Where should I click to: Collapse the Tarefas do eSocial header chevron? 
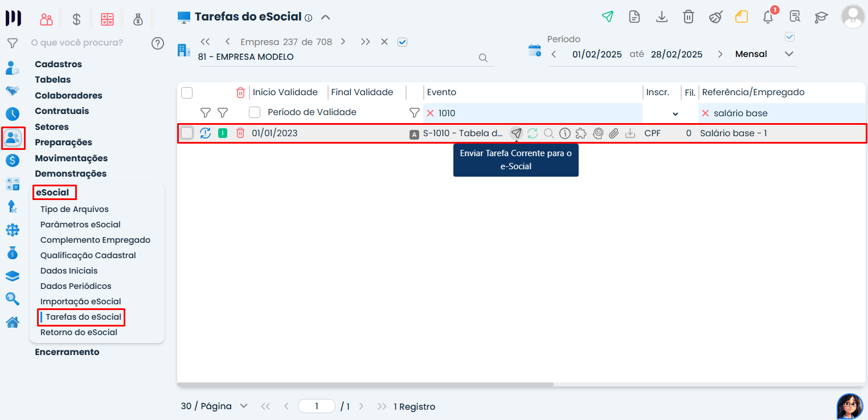(x=325, y=17)
